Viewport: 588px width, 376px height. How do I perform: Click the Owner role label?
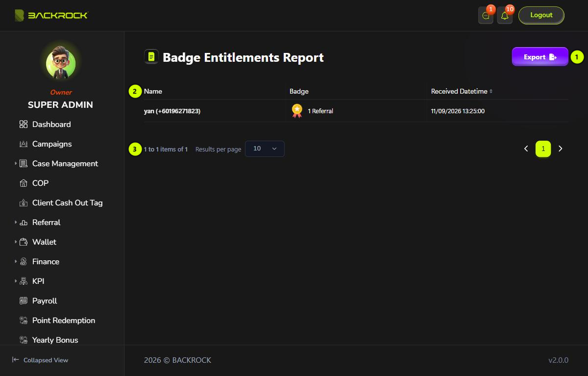pyautogui.click(x=61, y=92)
